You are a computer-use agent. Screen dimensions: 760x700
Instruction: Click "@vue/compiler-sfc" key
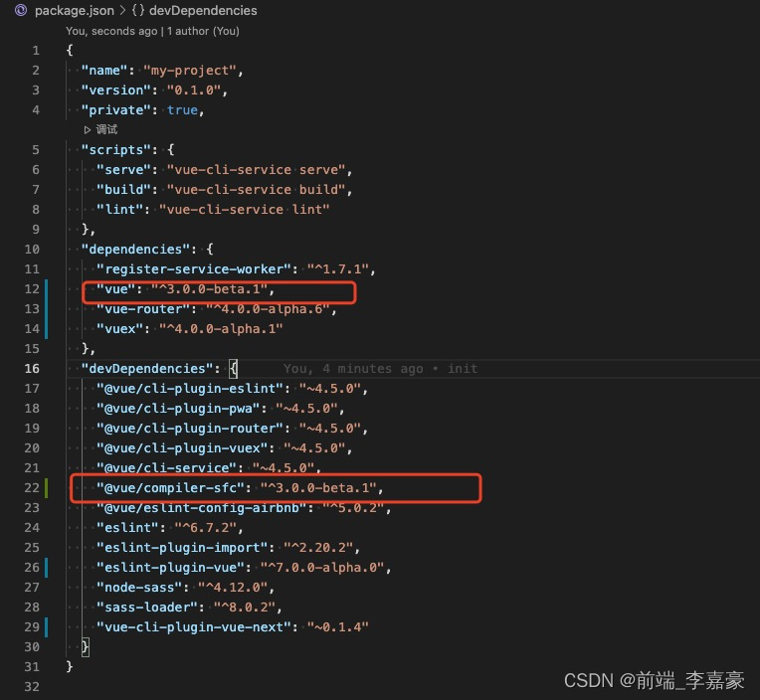click(x=171, y=488)
